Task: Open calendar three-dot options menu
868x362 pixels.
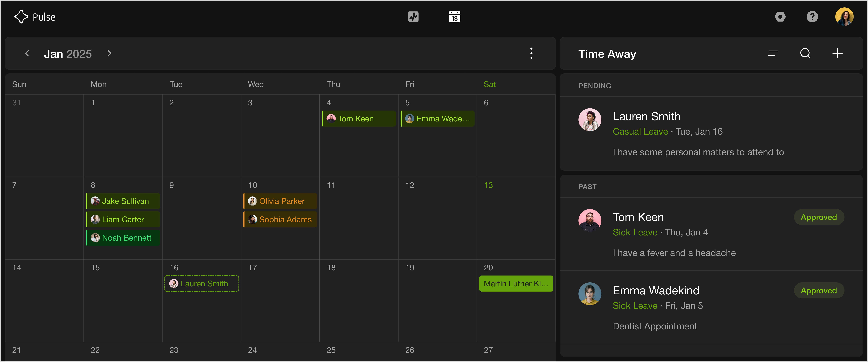Action: coord(531,53)
